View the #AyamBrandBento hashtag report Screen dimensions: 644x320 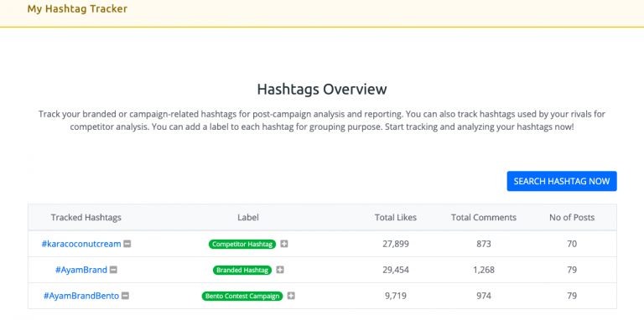(81, 296)
